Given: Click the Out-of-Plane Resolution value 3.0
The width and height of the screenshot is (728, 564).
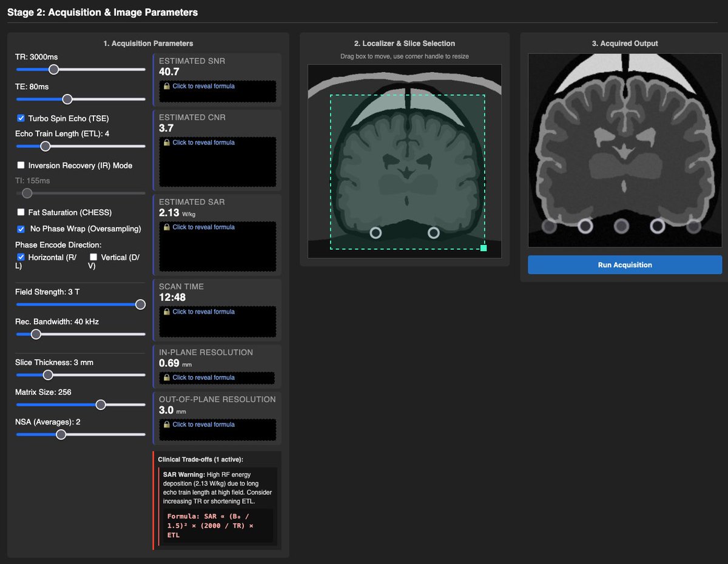Looking at the screenshot, I should (166, 410).
